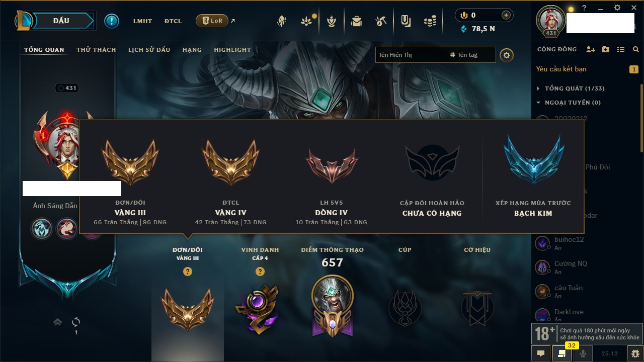
Task: Open the chat bubble icon at the bottom
Action: coord(541,353)
